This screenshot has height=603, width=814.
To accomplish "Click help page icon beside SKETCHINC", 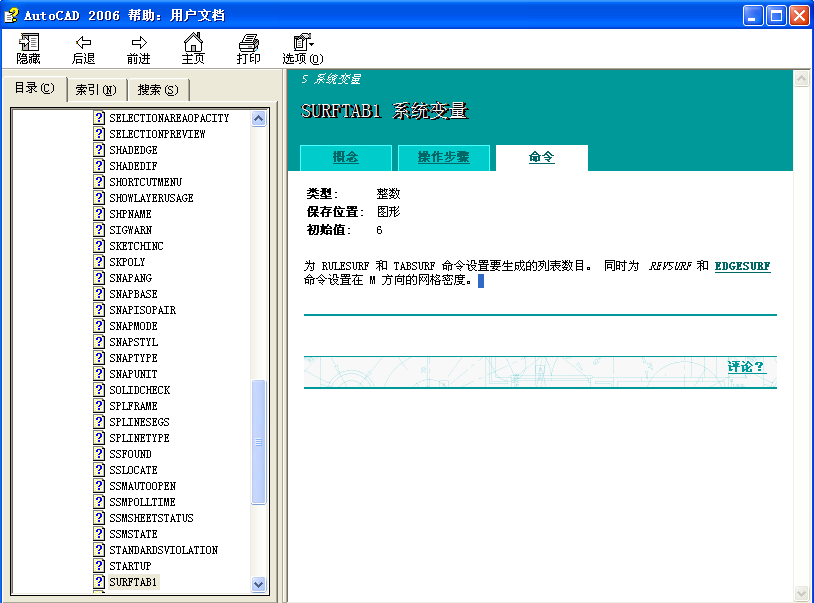I will [99, 246].
